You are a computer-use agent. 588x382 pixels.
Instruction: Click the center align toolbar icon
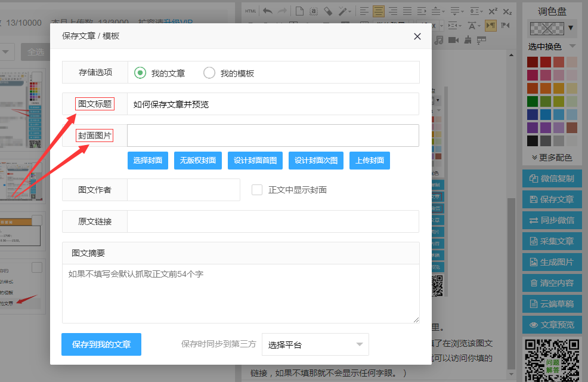coord(378,11)
